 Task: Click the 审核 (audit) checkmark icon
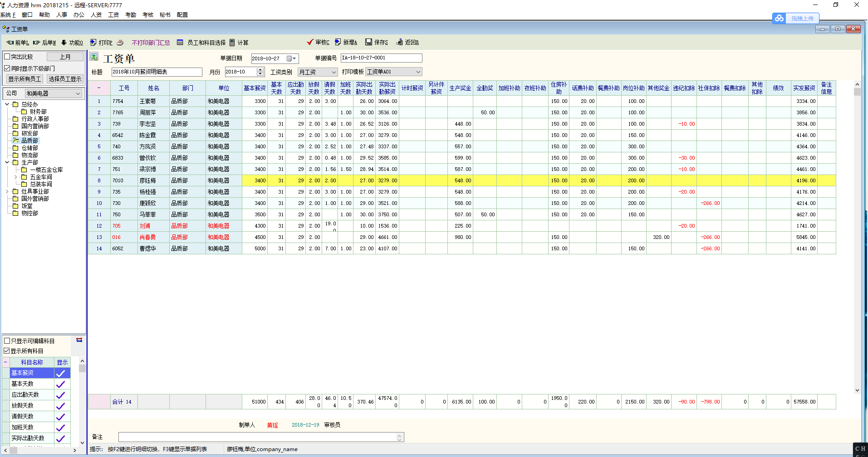click(310, 42)
